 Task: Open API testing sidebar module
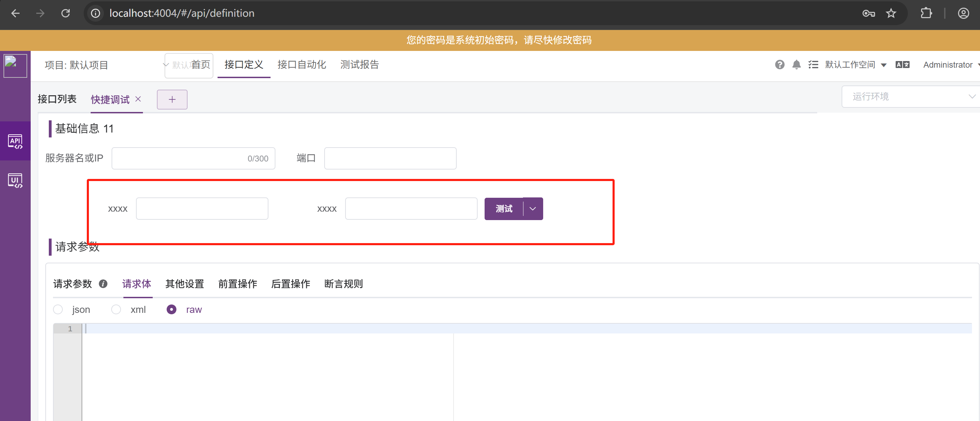coord(15,141)
